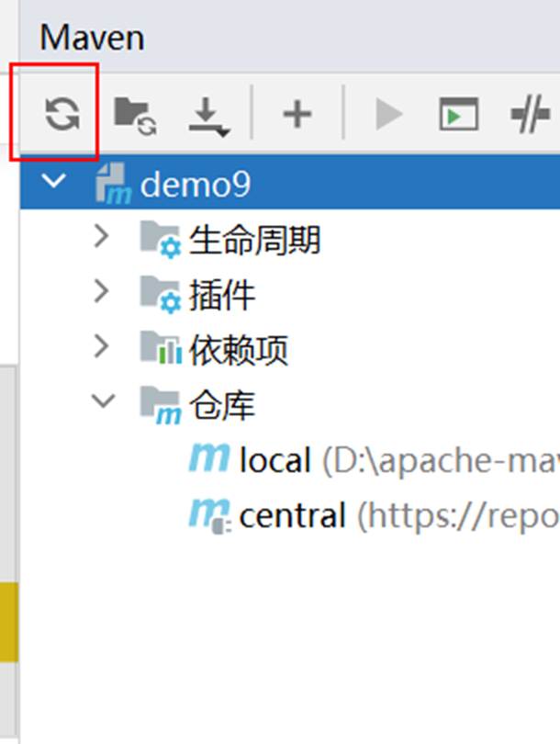Toggle skip tests mode icon
This screenshot has height=744, width=560.
coord(530,114)
